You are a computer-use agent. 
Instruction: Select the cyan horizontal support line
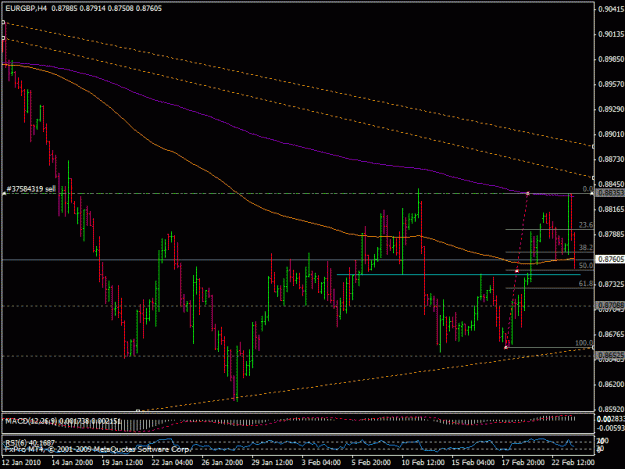pyautogui.click(x=459, y=275)
